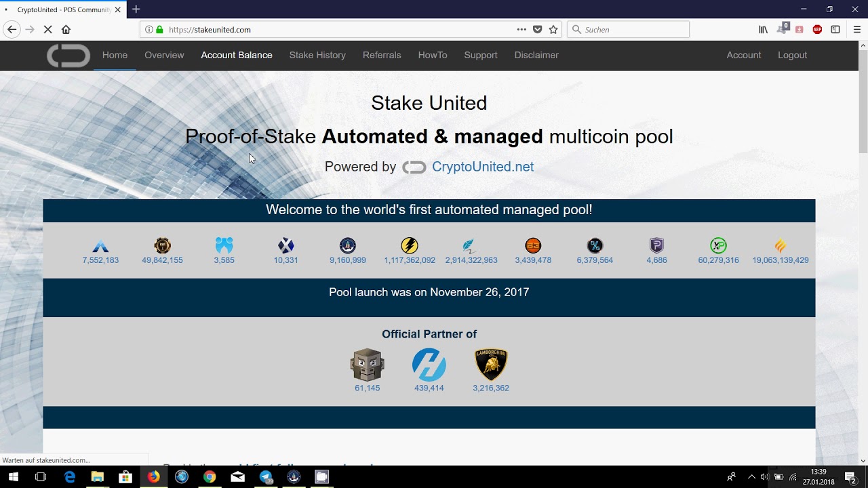Open the blue H partner icon above 439,414
Viewport: 868px width, 488px height.
(x=429, y=365)
